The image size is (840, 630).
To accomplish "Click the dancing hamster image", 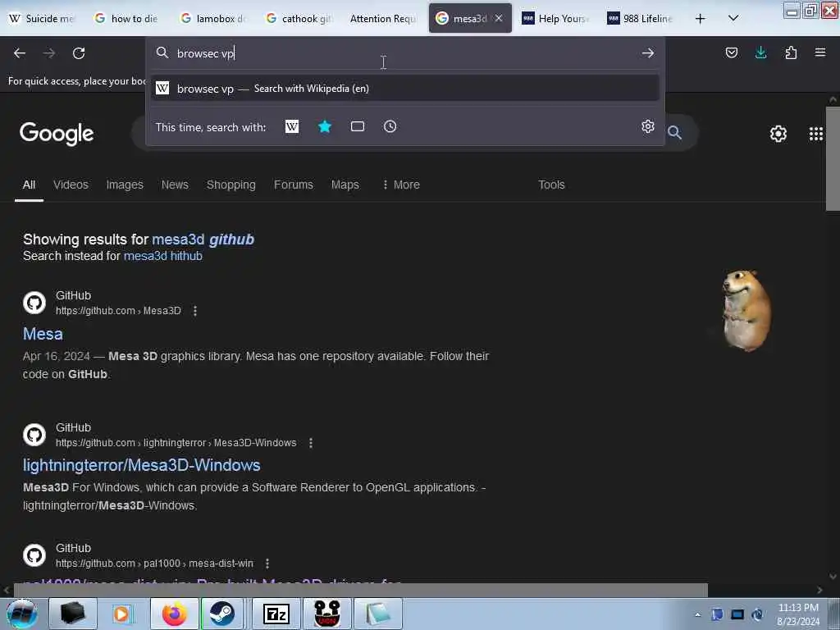I will click(x=746, y=311).
